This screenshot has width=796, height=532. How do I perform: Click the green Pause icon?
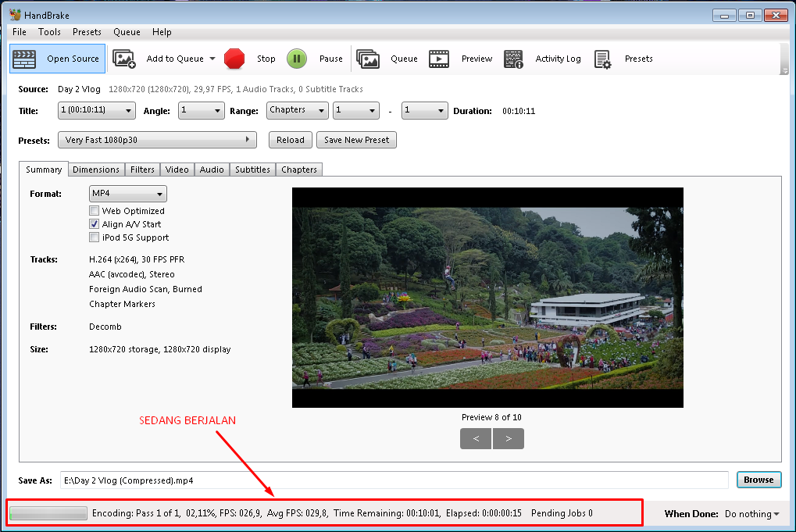pos(297,59)
